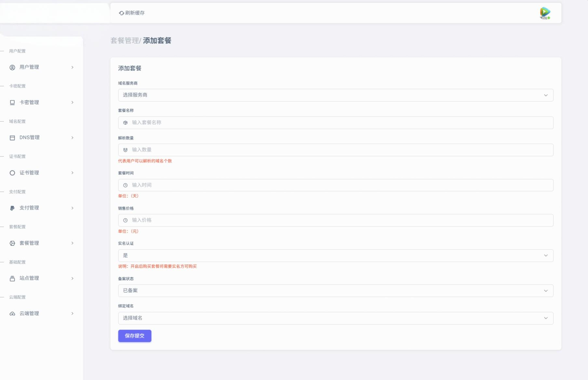588x380 pixels.
Task: Click the 保存提交 submit button
Action: [x=135, y=336]
